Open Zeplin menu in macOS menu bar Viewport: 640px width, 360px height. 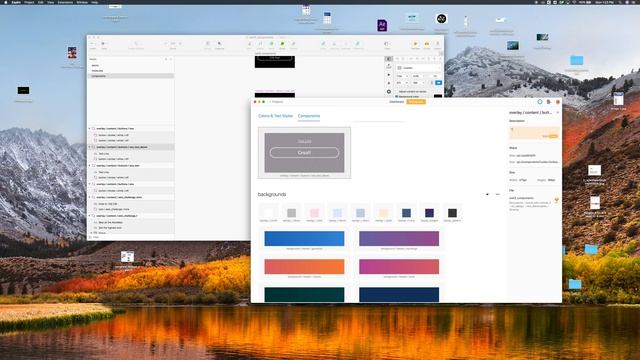coord(16,2)
